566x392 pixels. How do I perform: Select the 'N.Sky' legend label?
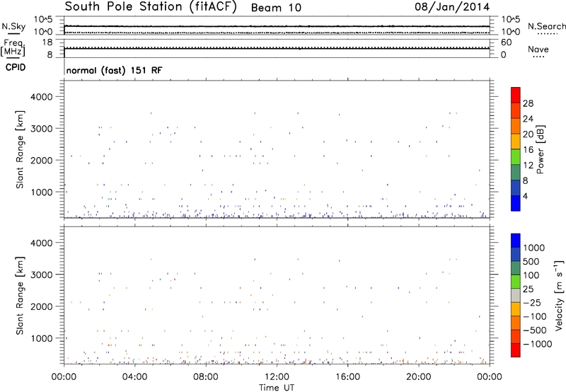[x=13, y=26]
